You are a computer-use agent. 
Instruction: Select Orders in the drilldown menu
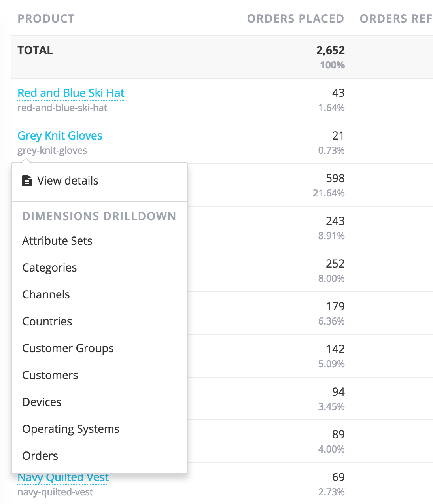coord(40,456)
